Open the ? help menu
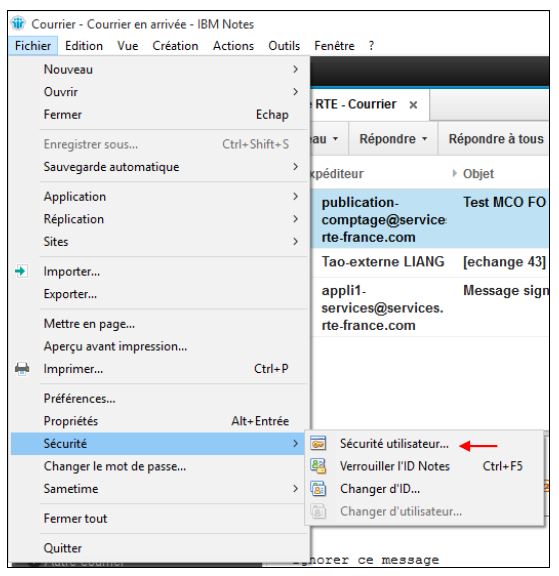Screen dimensions: 559x576 tap(371, 46)
